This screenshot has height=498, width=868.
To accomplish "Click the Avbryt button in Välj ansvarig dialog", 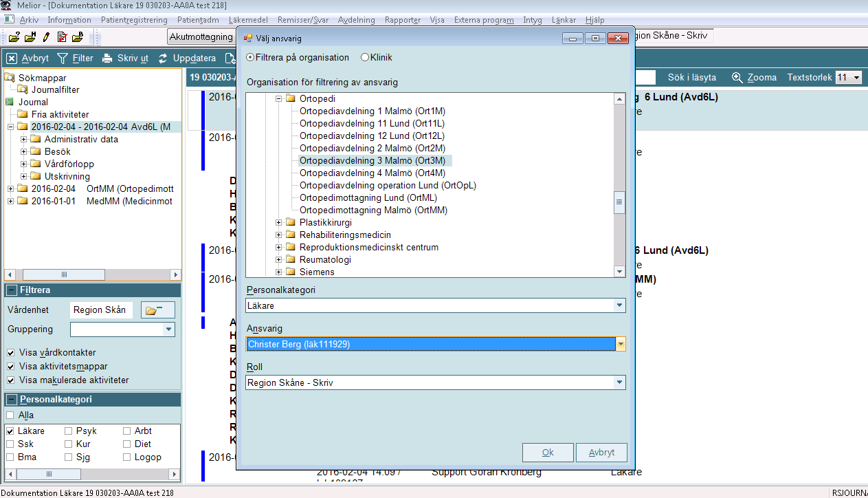I will pyautogui.click(x=601, y=453).
